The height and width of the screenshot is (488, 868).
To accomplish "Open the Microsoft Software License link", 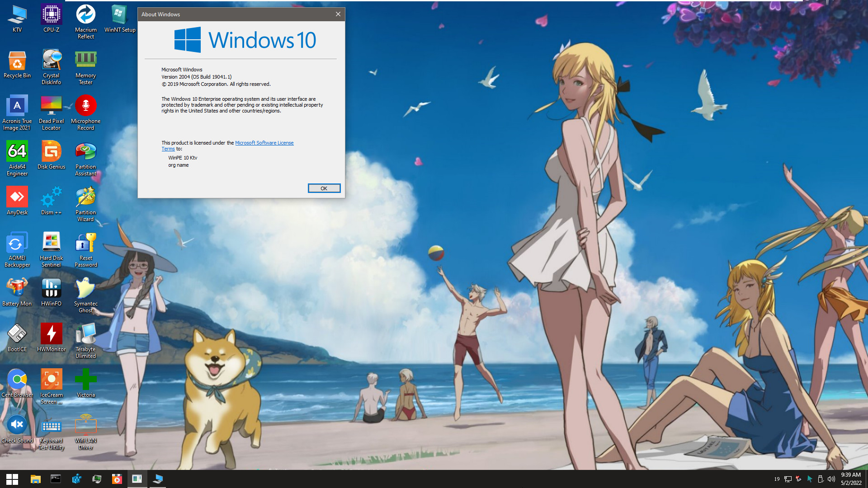I will point(264,143).
